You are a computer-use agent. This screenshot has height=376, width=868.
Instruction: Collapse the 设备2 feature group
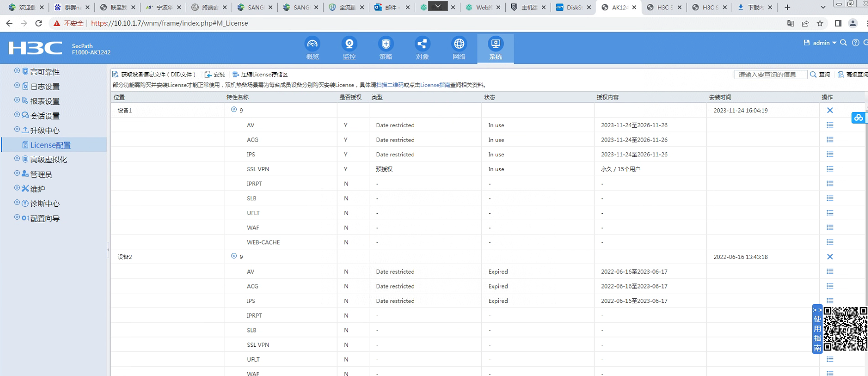pos(234,256)
